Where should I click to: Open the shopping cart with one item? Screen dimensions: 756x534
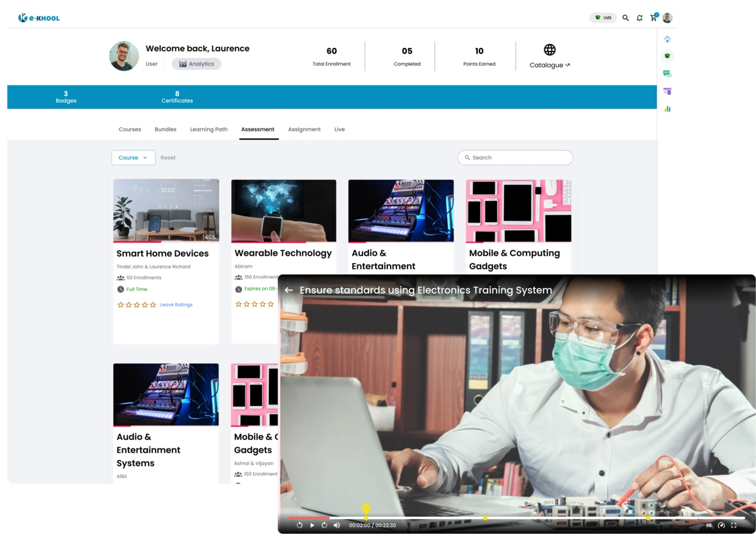(653, 18)
